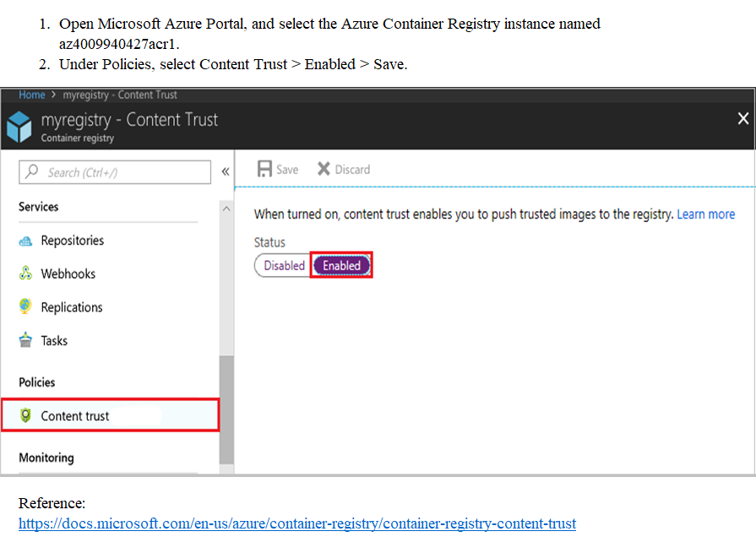The height and width of the screenshot is (553, 756).
Task: Go to Home breadcrumb
Action: 32,95
